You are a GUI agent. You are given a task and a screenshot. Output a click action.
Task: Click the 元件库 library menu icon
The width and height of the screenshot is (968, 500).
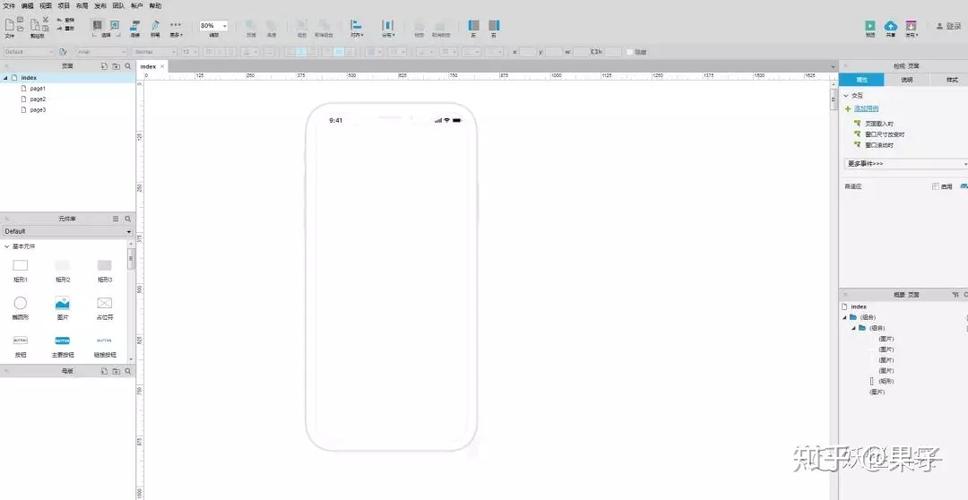pyautogui.click(x=115, y=219)
